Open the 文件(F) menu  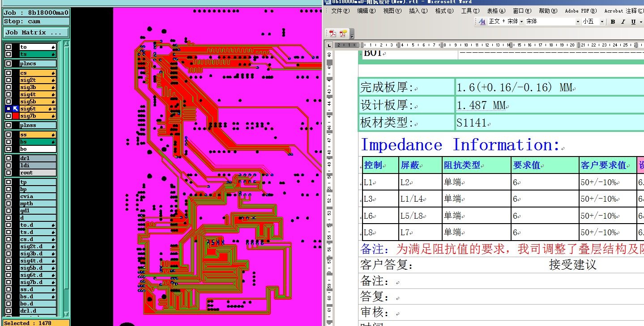point(341,11)
